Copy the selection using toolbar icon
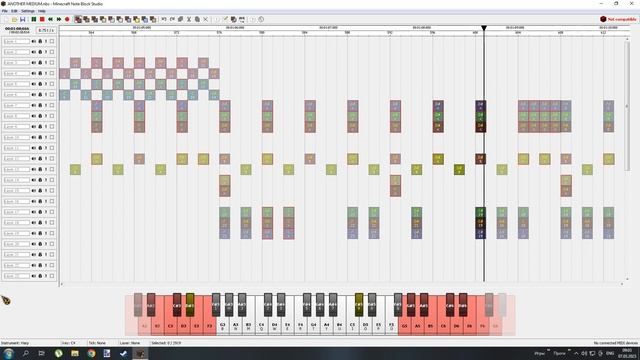 coord(180,19)
